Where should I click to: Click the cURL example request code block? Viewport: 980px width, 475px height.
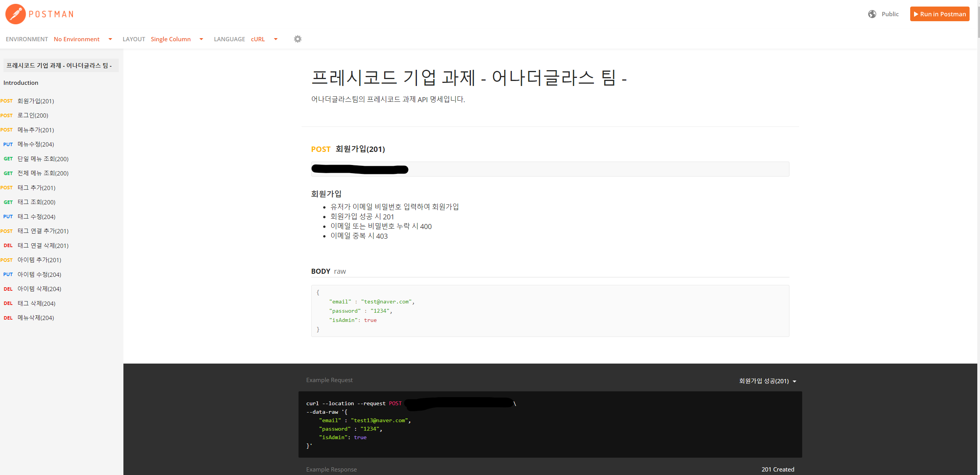[550, 424]
